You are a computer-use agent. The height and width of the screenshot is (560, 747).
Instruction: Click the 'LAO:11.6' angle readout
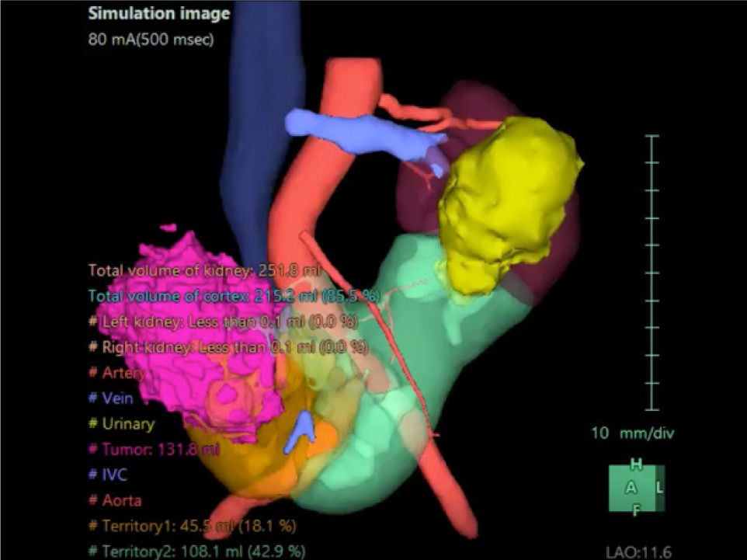[x=638, y=552]
